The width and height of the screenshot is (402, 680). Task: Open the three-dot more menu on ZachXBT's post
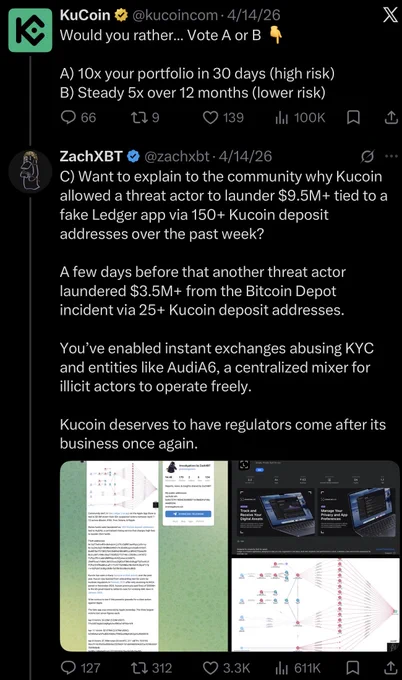click(x=391, y=156)
